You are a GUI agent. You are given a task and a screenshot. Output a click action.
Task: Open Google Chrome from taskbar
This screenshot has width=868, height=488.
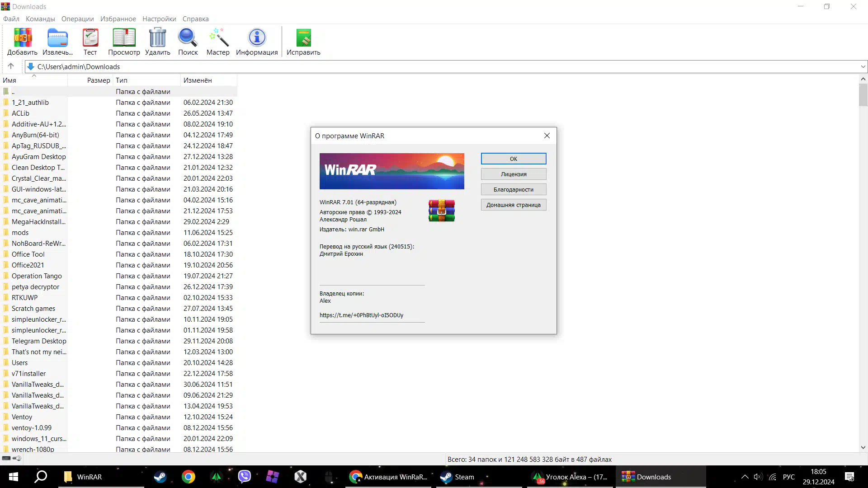click(189, 477)
